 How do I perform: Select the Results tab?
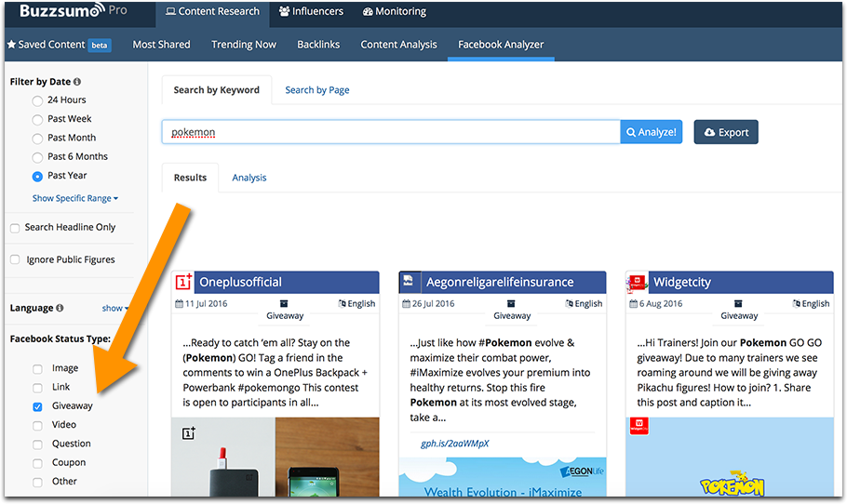(190, 178)
